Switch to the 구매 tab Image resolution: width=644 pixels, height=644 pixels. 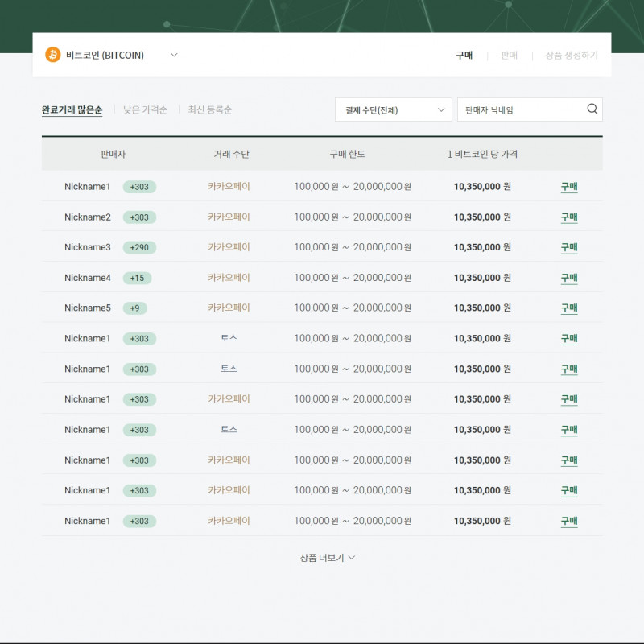464,56
